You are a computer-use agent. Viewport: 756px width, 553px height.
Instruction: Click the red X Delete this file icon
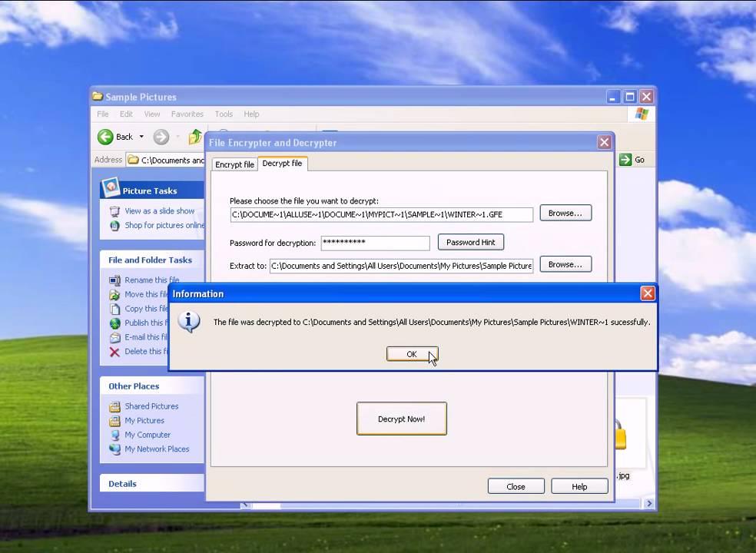pos(114,352)
